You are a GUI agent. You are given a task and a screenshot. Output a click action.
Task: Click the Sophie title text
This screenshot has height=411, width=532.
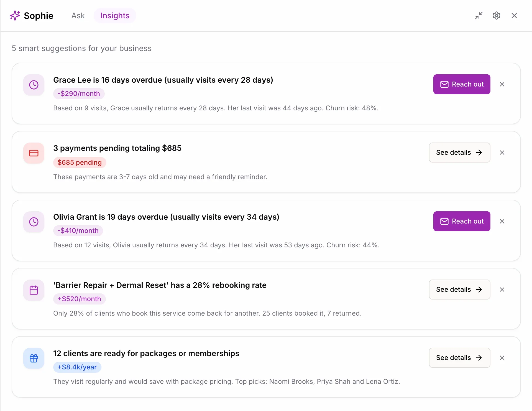point(39,16)
